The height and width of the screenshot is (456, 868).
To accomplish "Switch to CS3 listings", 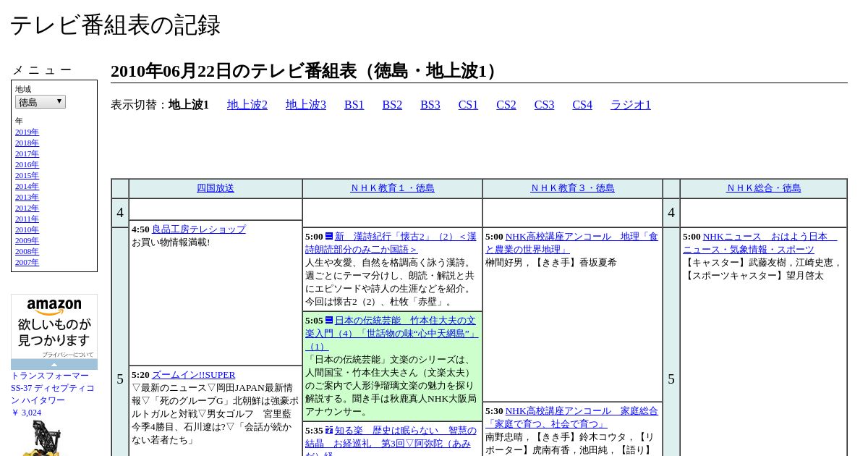I will tap(545, 105).
